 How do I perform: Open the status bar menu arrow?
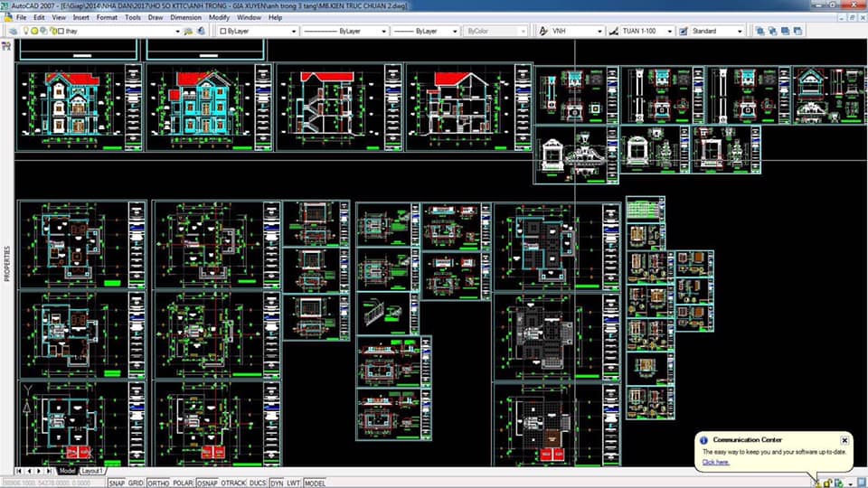click(x=850, y=483)
